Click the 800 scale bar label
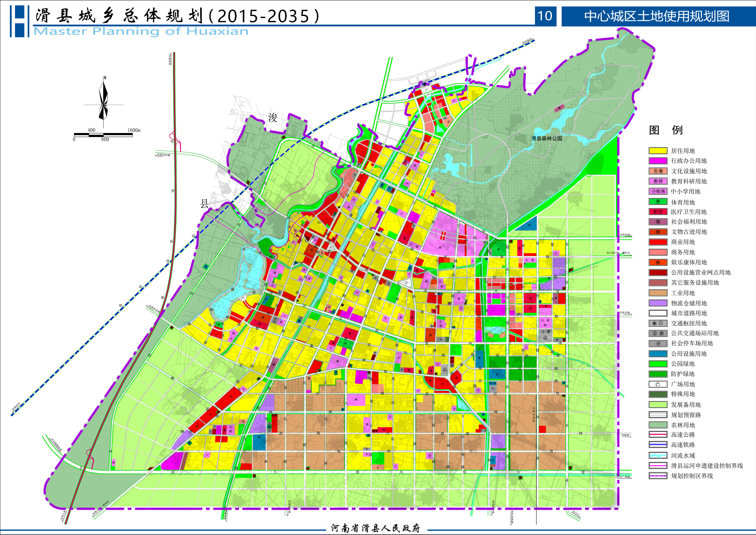The image size is (756, 535). [x=105, y=139]
